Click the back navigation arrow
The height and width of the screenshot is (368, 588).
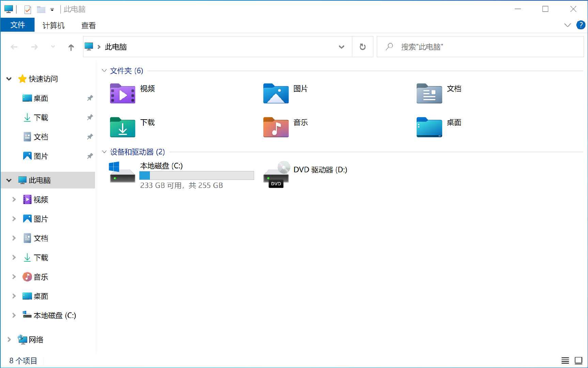coord(14,47)
